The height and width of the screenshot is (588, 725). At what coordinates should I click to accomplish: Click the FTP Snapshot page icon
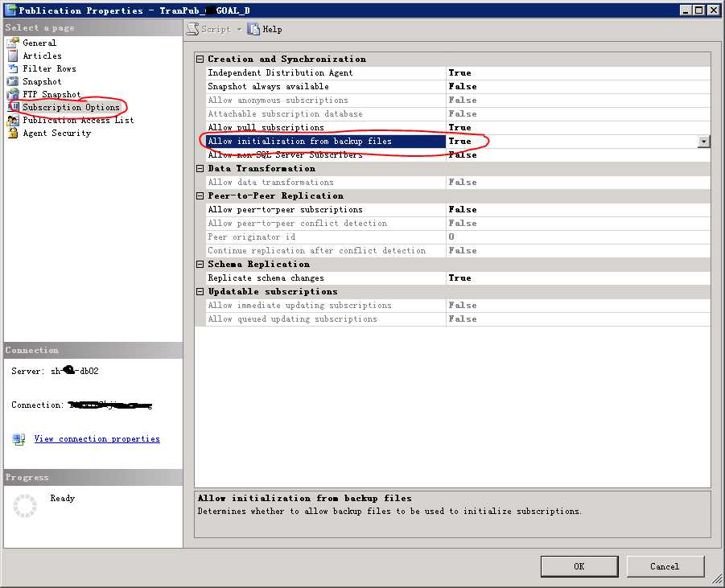[13, 94]
